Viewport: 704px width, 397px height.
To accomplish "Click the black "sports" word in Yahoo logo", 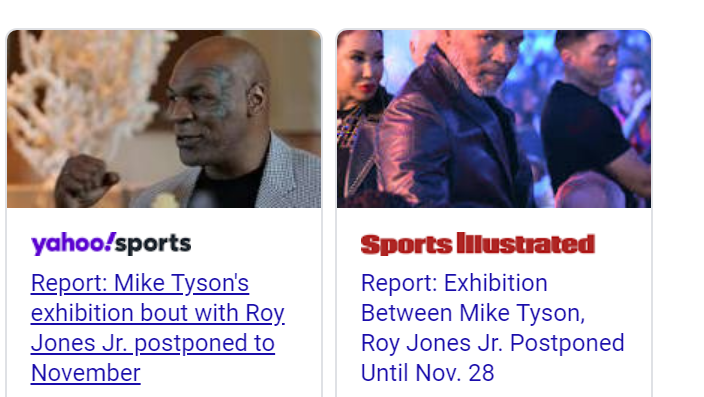I will [x=153, y=245].
